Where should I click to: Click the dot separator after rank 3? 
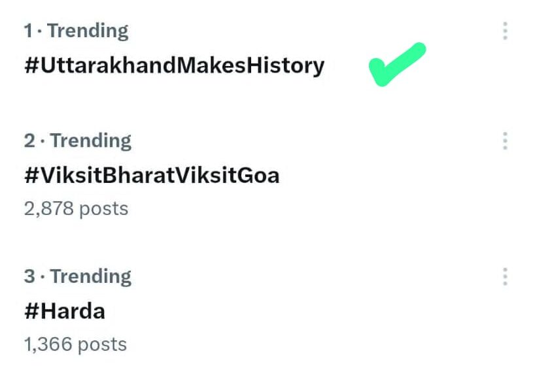coord(43,276)
